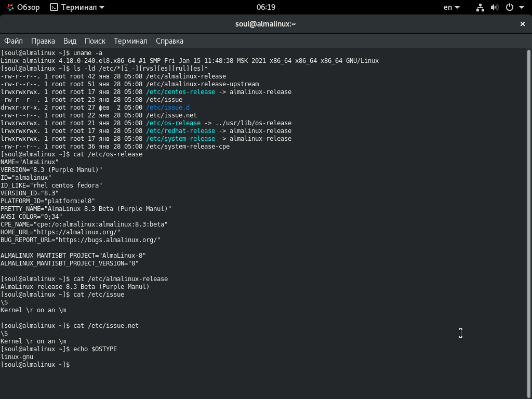
Task: Open the Терминал menu in menu bar
Action: (130, 41)
